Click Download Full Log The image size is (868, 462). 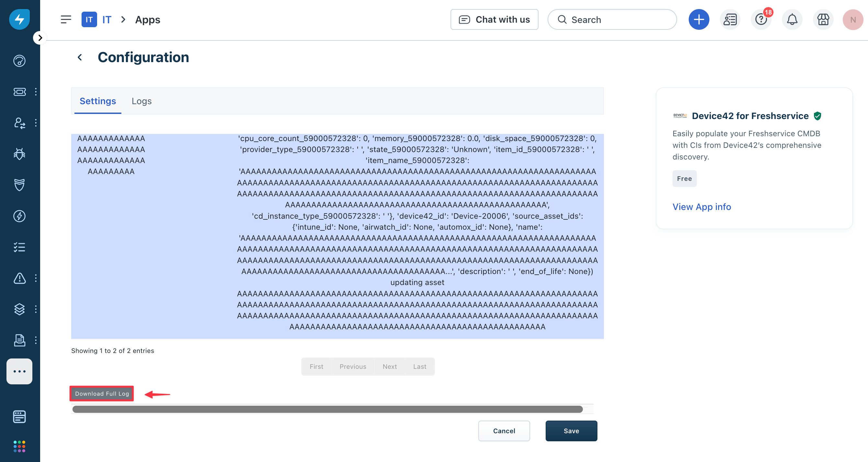[x=101, y=393]
